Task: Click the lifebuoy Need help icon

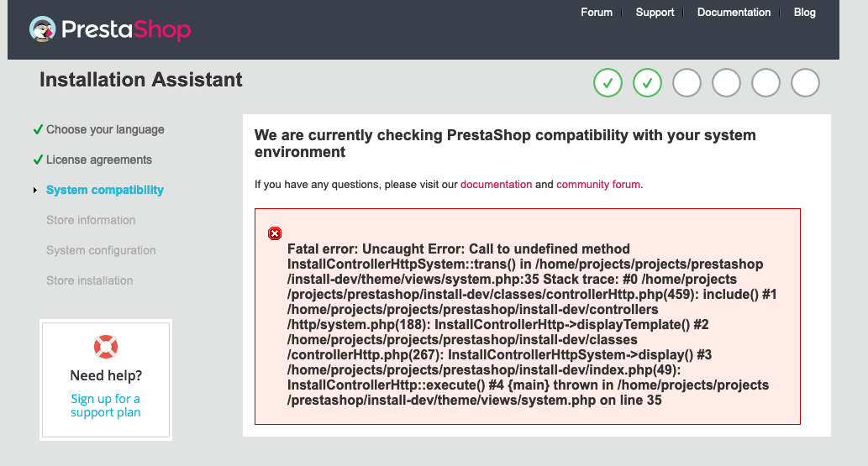Action: pos(106,346)
